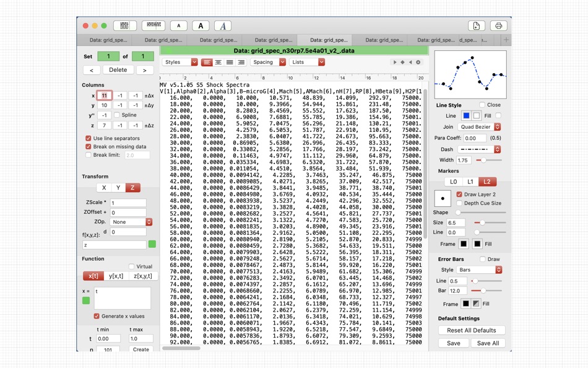Go to next set with '>' button

[145, 70]
